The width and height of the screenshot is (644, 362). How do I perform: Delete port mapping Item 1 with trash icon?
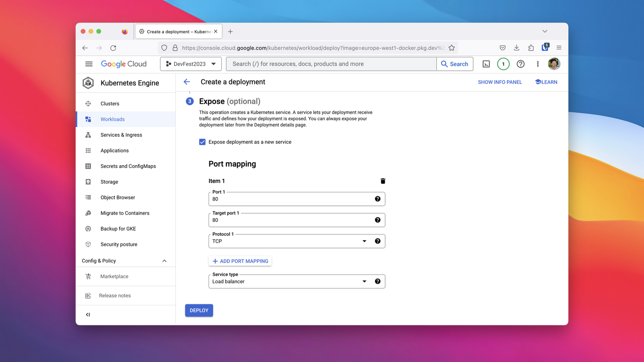[383, 181]
